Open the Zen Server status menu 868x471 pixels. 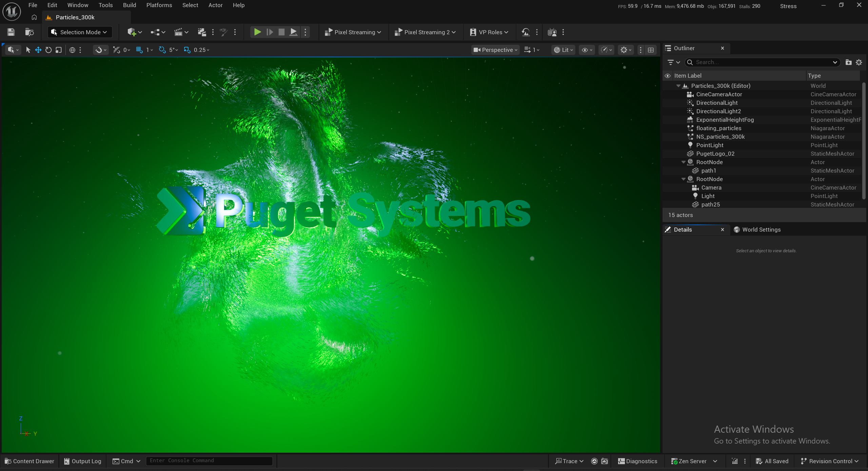tap(694, 461)
